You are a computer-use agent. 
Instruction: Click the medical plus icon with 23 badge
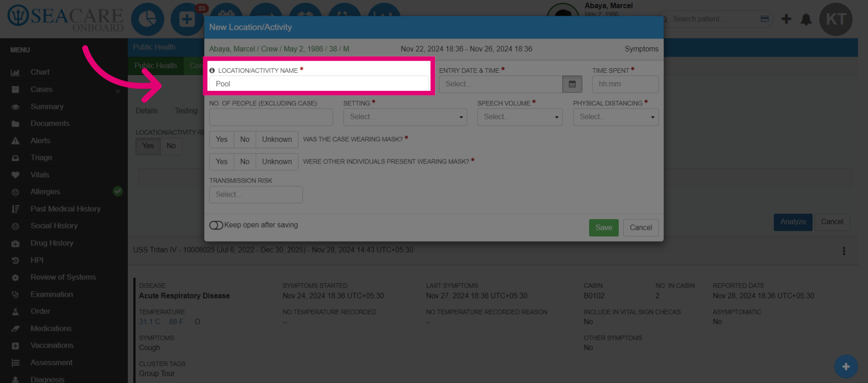187,19
